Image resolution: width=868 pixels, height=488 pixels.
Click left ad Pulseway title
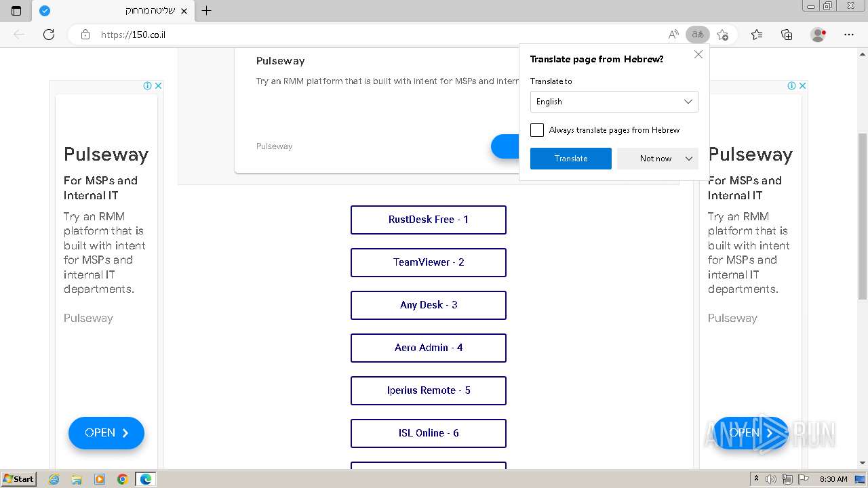tap(106, 155)
